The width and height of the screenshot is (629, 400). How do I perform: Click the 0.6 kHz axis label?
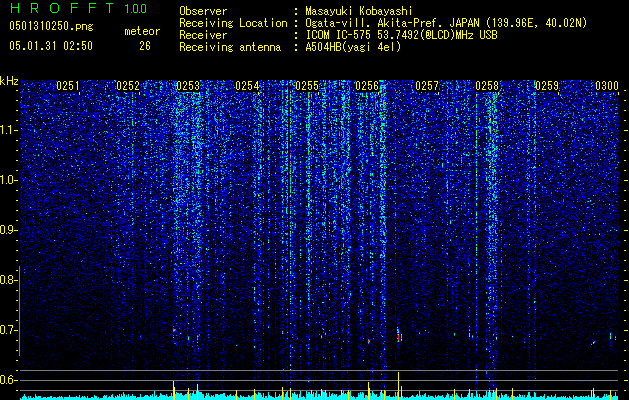pos(7,380)
